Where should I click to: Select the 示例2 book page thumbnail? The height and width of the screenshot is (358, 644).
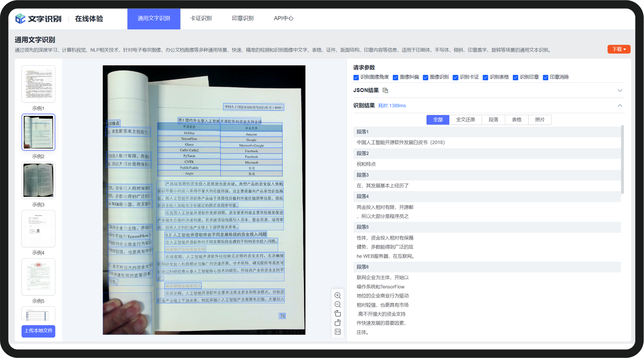(x=38, y=132)
